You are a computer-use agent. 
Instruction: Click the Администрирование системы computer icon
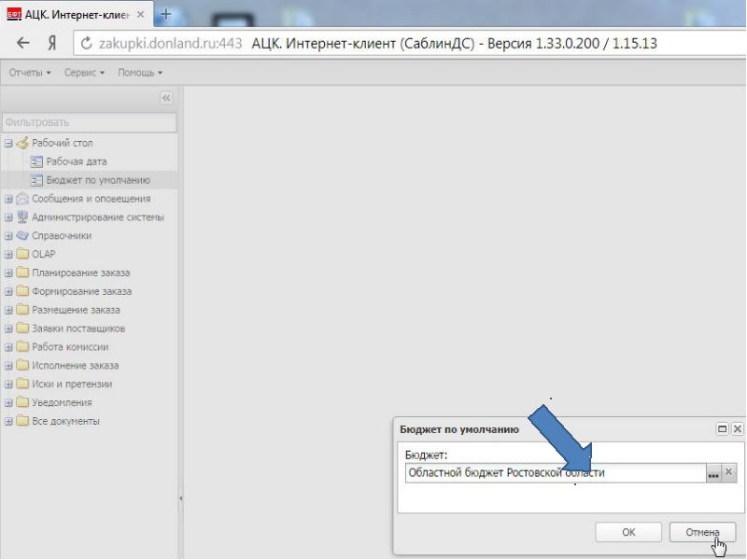(22, 217)
